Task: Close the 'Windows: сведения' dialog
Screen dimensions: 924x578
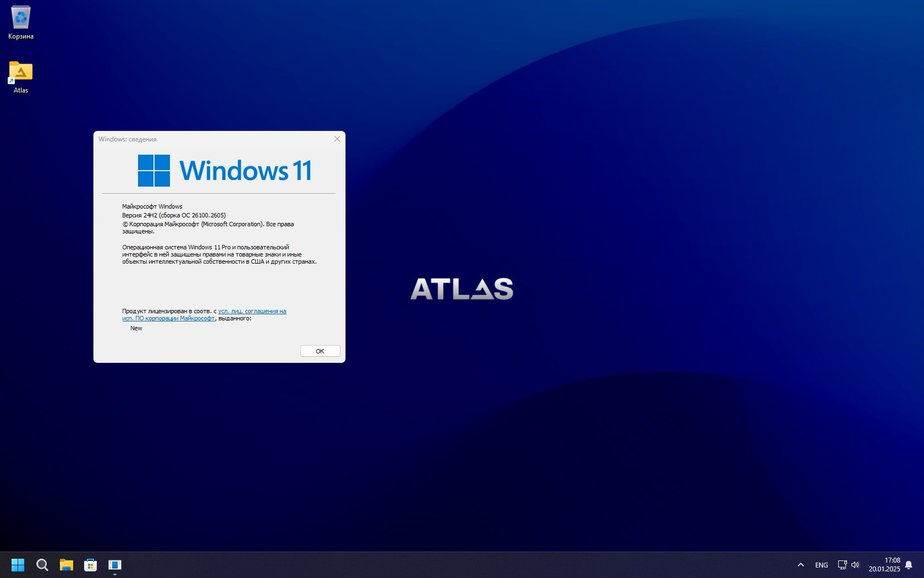Action: [337, 139]
